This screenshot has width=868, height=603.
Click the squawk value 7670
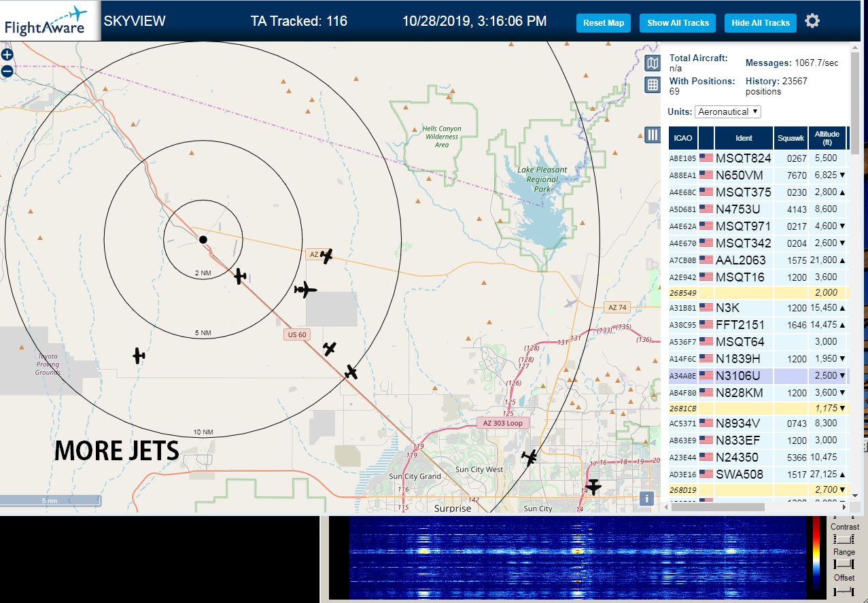pyautogui.click(x=797, y=175)
